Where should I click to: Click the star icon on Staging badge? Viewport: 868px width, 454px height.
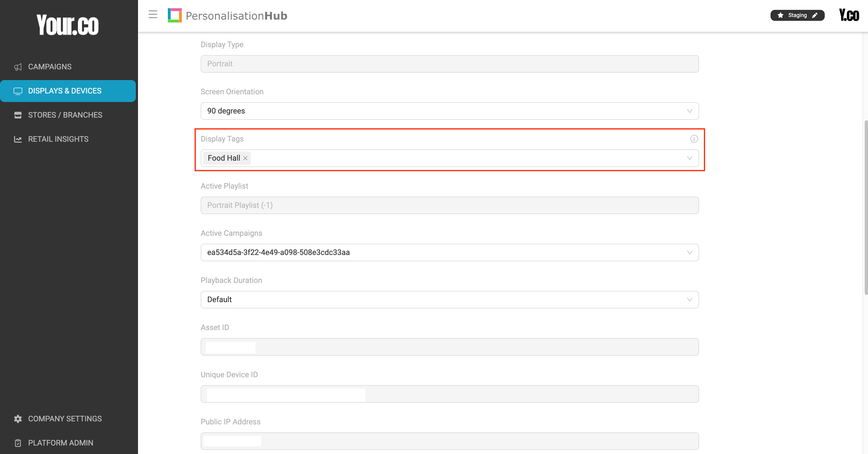coord(780,16)
